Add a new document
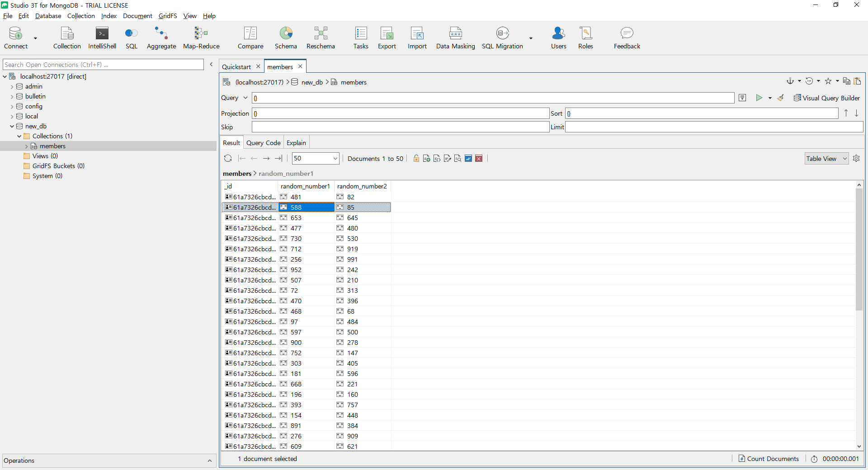Image resolution: width=868 pixels, height=470 pixels. 426,158
